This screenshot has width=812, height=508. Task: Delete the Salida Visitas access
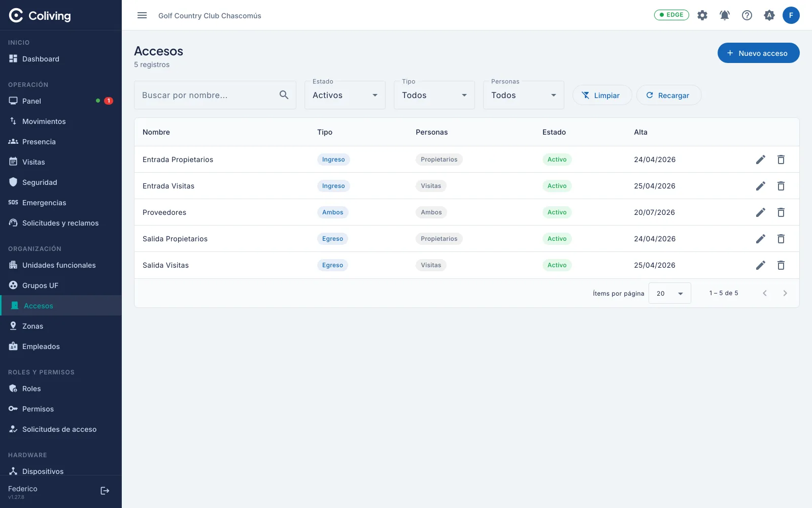click(781, 265)
